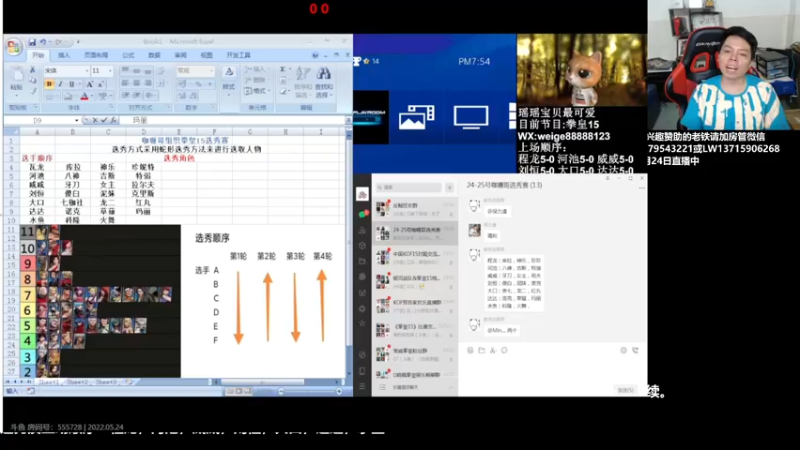Undo last action in Excel

click(x=43, y=42)
